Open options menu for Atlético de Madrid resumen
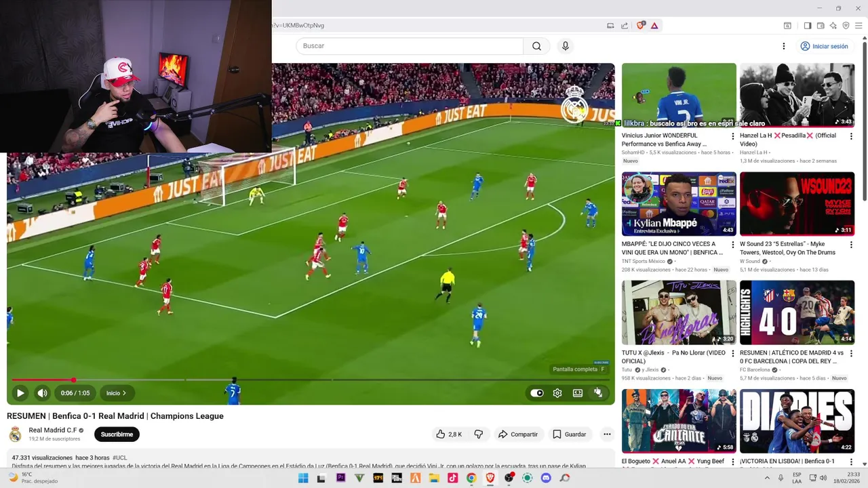Viewport: 868px width, 488px height. tap(851, 353)
